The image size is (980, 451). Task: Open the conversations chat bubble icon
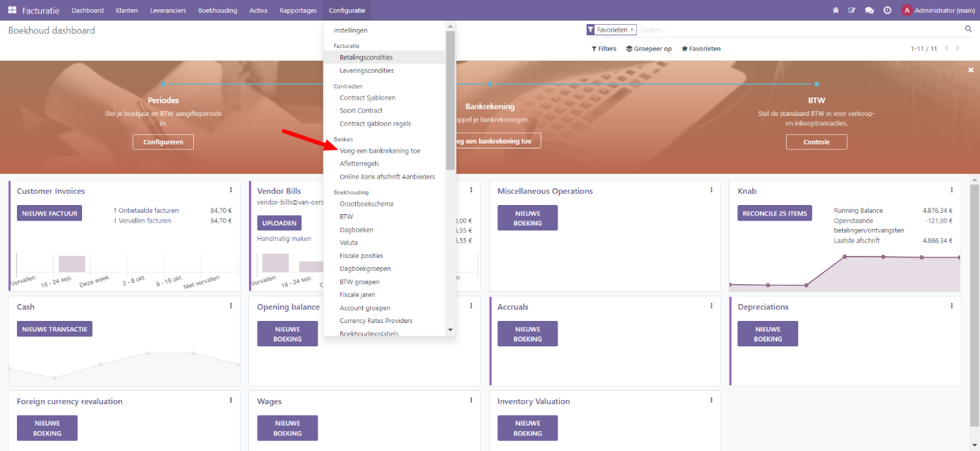(870, 11)
